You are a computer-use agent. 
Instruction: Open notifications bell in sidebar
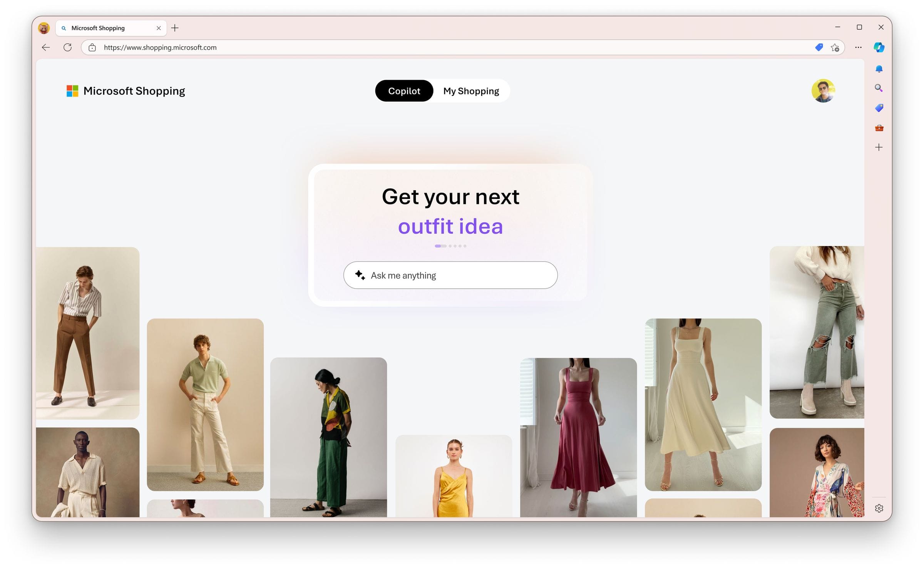coord(879,69)
